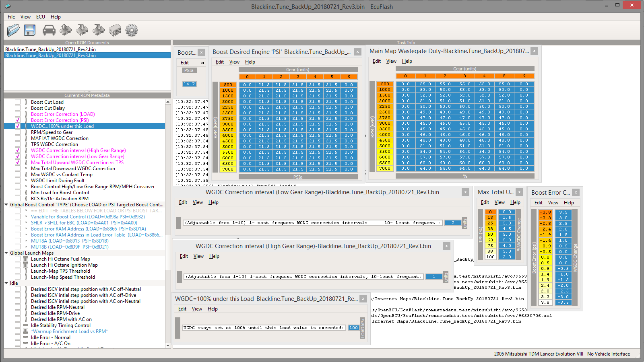
Task: Open View menu in Main Map Wastegate Duty
Action: tap(391, 61)
